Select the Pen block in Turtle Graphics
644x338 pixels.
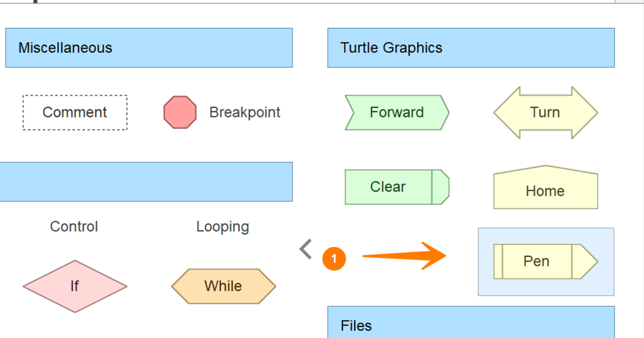[545, 261]
